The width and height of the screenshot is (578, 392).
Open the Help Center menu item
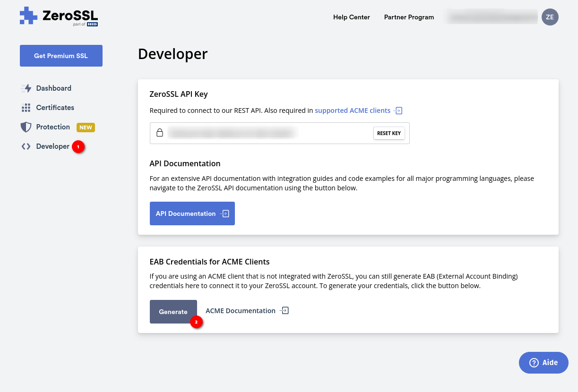click(351, 17)
